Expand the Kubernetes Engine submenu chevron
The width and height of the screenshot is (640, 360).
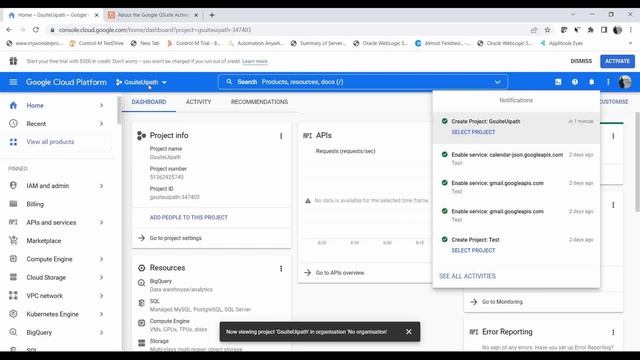(x=101, y=314)
